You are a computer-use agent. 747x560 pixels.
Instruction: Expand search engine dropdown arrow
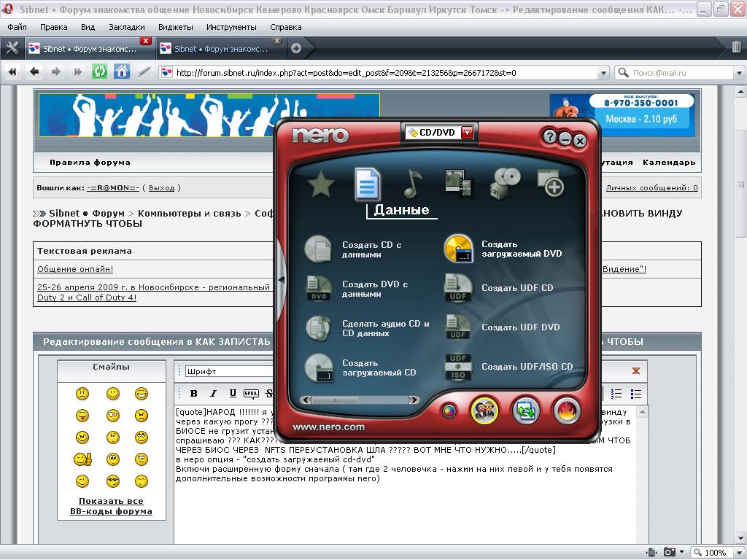coord(739,73)
